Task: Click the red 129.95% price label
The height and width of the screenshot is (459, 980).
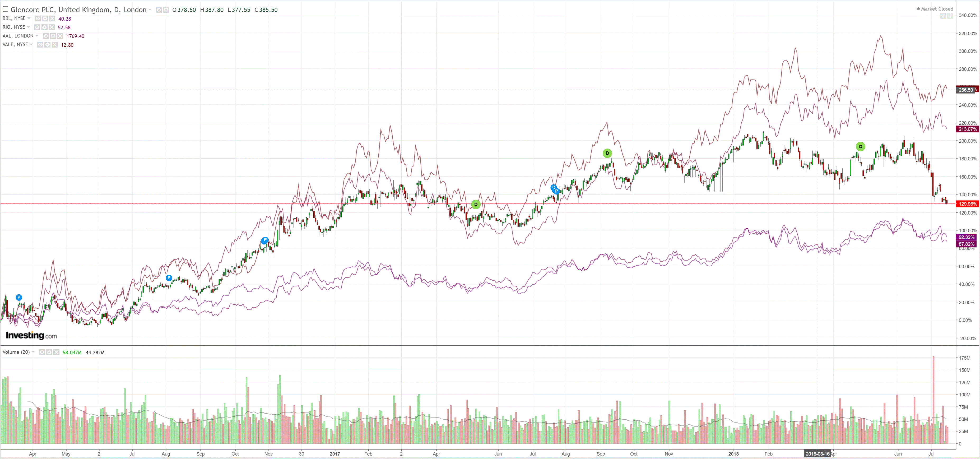Action: 967,204
